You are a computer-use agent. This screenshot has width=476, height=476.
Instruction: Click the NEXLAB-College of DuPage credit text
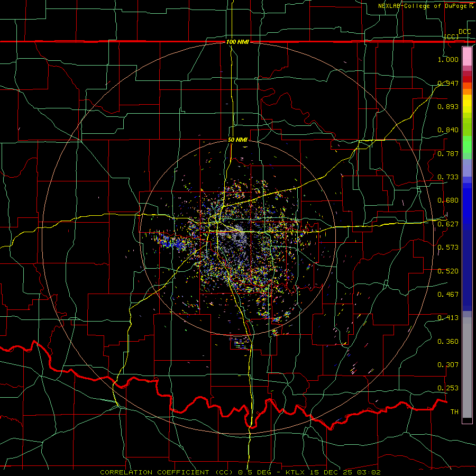(425, 6)
